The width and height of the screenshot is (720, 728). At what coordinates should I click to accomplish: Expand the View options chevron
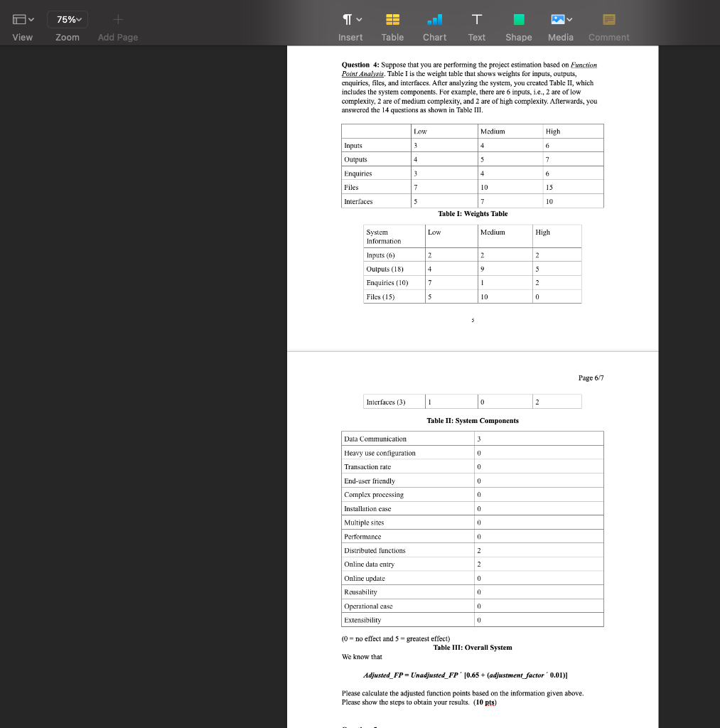pyautogui.click(x=30, y=18)
